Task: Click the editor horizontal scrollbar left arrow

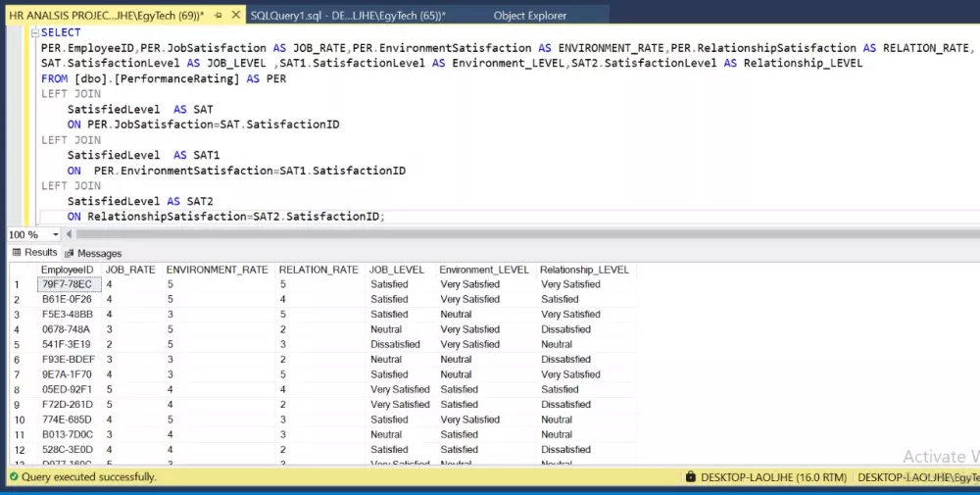Action: click(x=69, y=234)
